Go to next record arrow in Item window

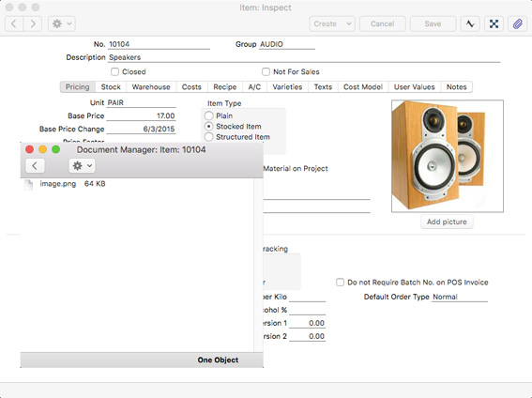click(33, 23)
